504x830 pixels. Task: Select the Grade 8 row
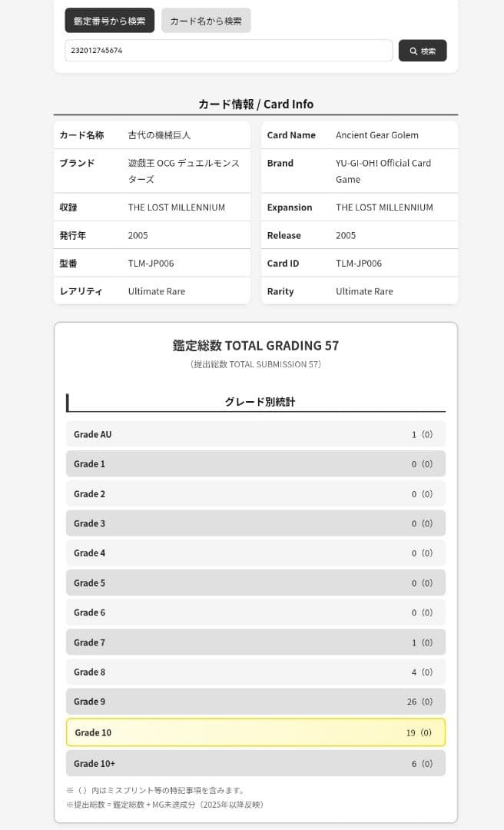coord(255,672)
